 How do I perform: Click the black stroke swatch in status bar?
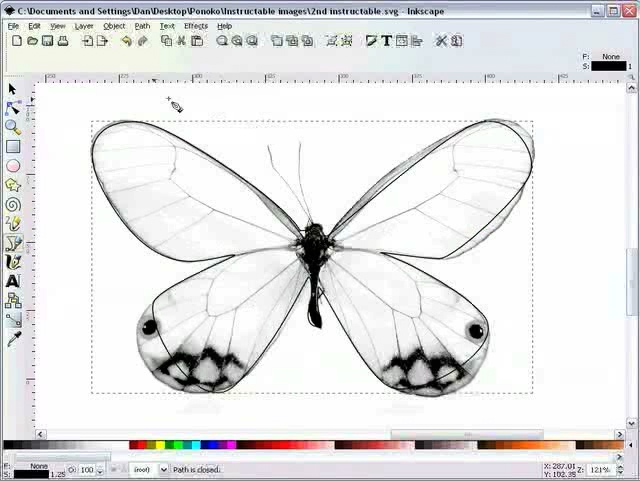click(x=31, y=474)
